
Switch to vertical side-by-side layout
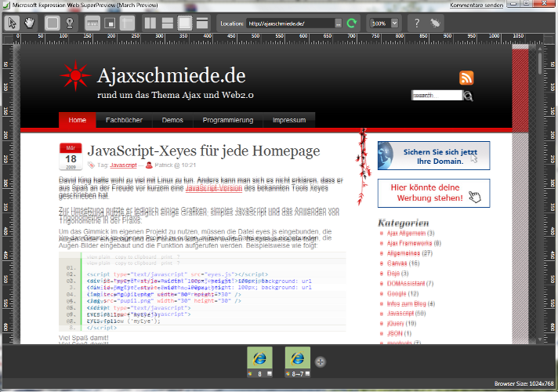point(150,24)
